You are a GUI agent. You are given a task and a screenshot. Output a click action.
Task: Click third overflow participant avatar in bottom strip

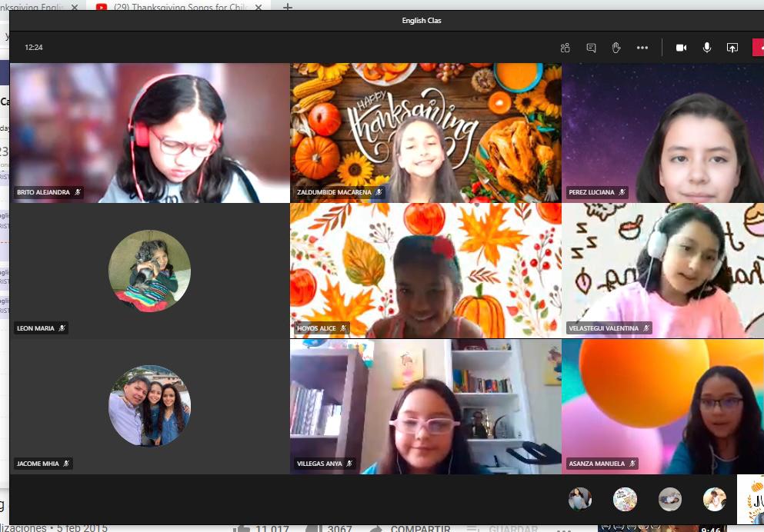[x=670, y=499]
